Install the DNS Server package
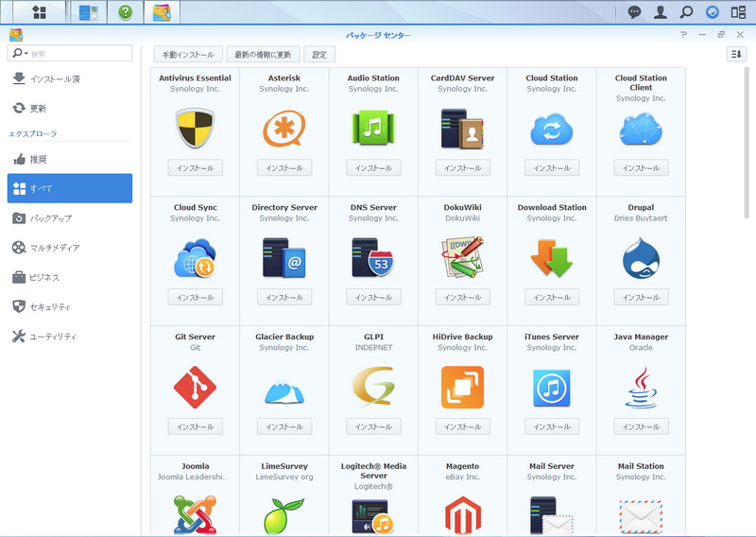The width and height of the screenshot is (756, 537). [x=373, y=297]
